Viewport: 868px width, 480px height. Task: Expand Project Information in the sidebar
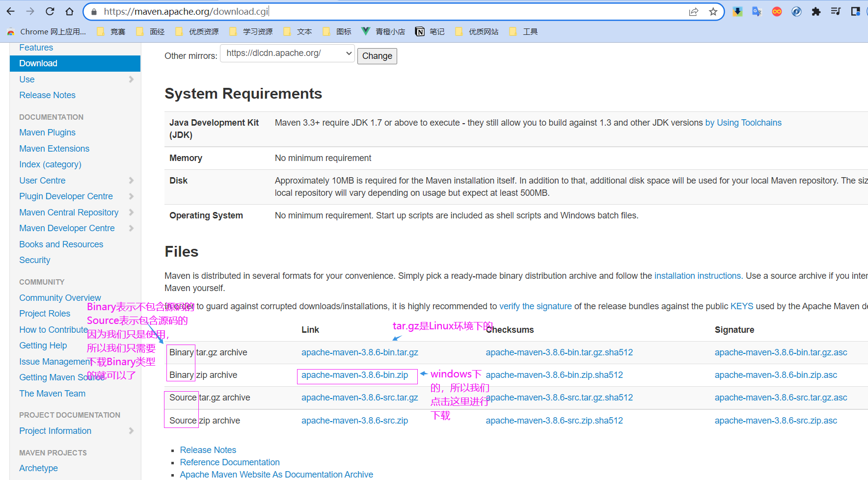[131, 430]
